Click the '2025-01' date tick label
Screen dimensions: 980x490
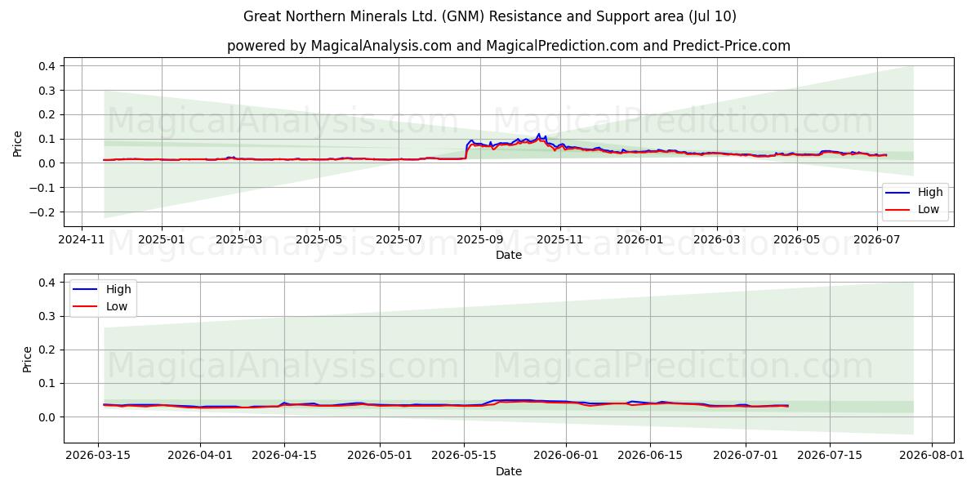point(161,240)
